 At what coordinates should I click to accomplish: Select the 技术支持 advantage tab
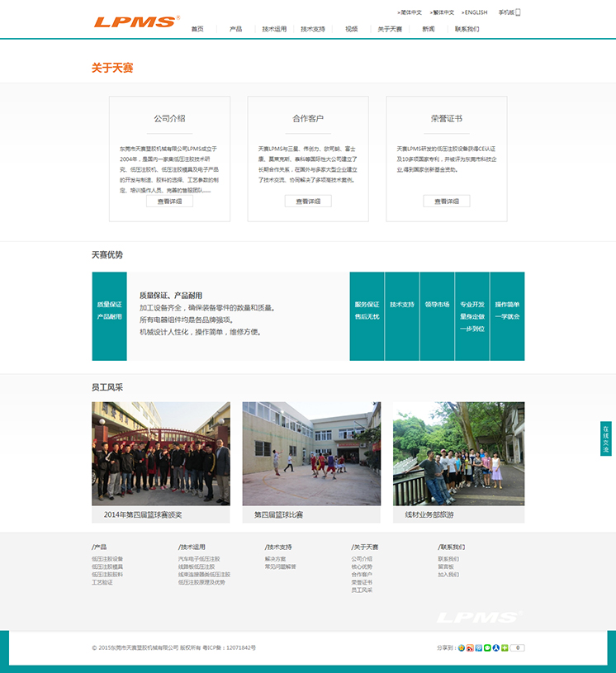coord(402,316)
